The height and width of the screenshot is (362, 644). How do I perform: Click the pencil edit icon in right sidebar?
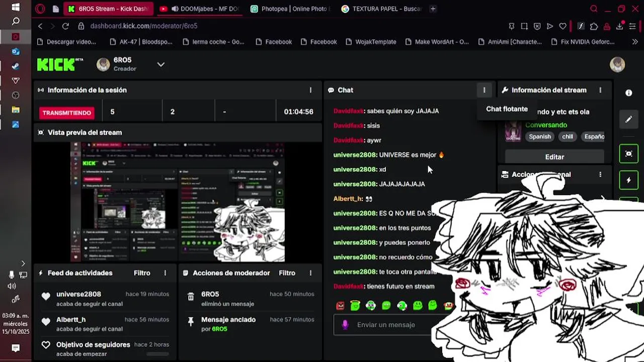(628, 120)
